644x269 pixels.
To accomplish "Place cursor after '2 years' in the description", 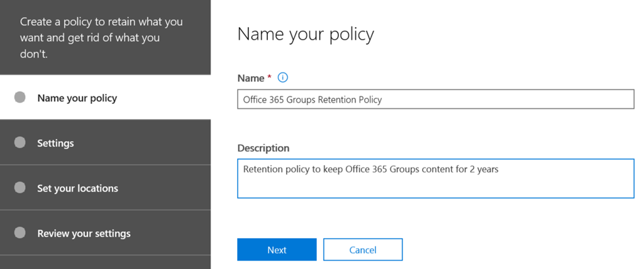I will [x=499, y=169].
